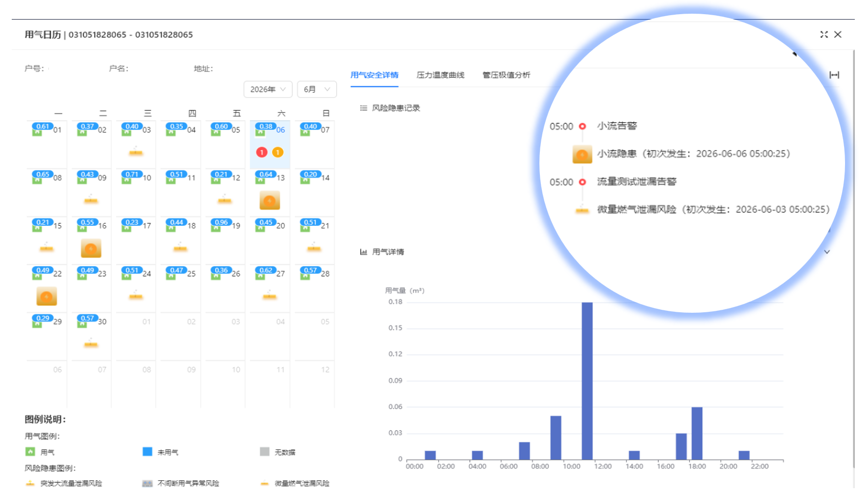Click the micro-leak icon on June 21
This screenshot has width=868, height=496.
pyautogui.click(x=314, y=248)
